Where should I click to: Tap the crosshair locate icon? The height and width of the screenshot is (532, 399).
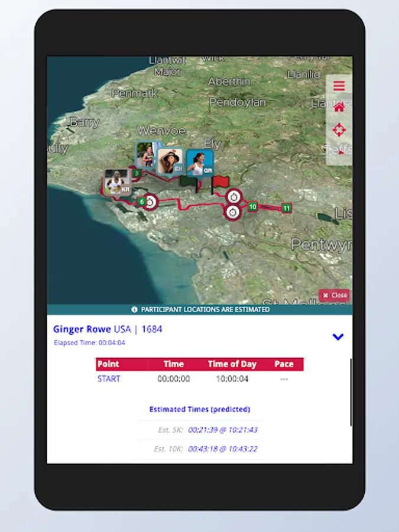[339, 129]
